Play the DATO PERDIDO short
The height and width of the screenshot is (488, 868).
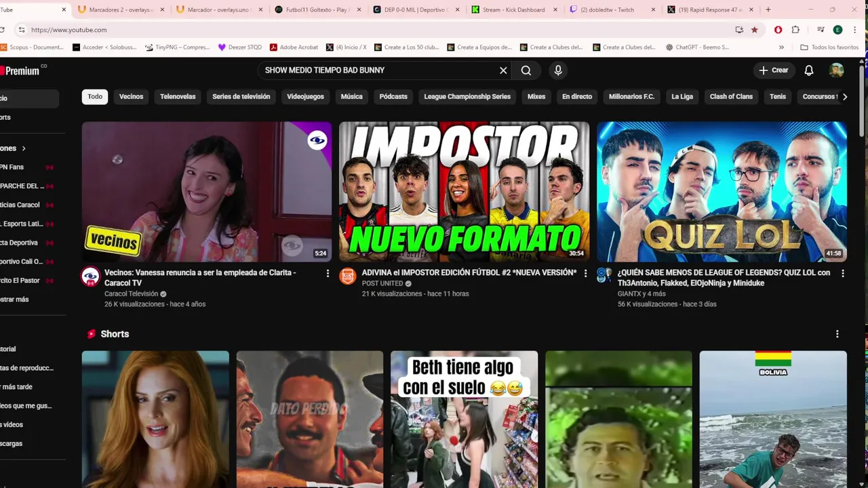coord(310,419)
